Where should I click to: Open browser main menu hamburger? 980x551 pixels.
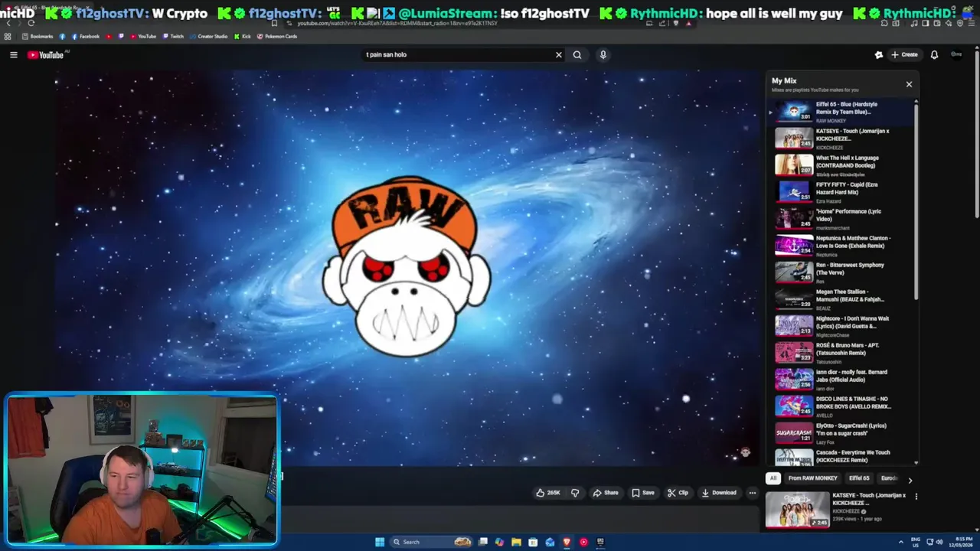coord(972,23)
